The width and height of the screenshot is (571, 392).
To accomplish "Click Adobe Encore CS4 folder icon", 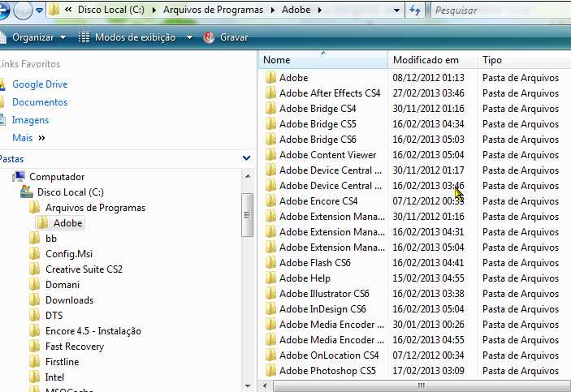I will pyautogui.click(x=270, y=201).
